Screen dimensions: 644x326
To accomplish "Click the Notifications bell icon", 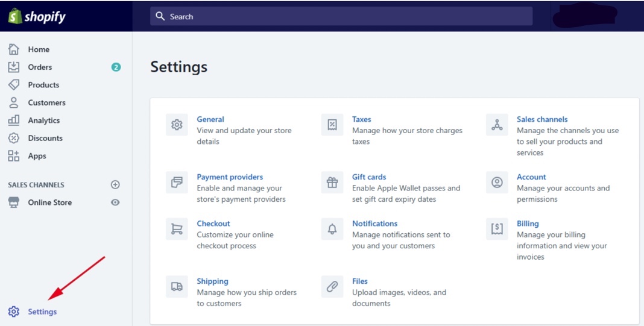I will 332,229.
